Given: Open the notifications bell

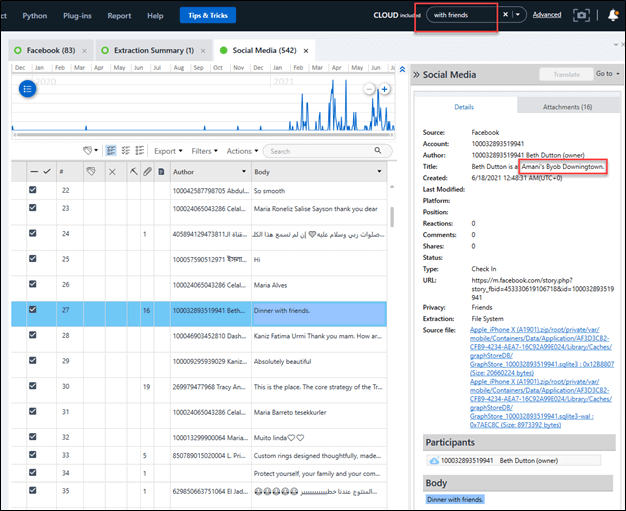Looking at the screenshot, I should tap(613, 15).
